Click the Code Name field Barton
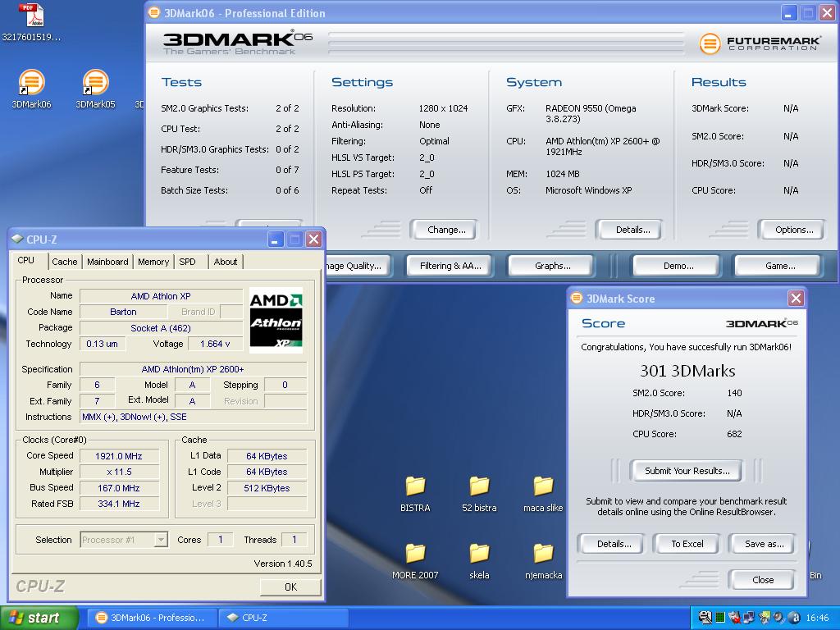This screenshot has width=840, height=630. click(x=123, y=312)
